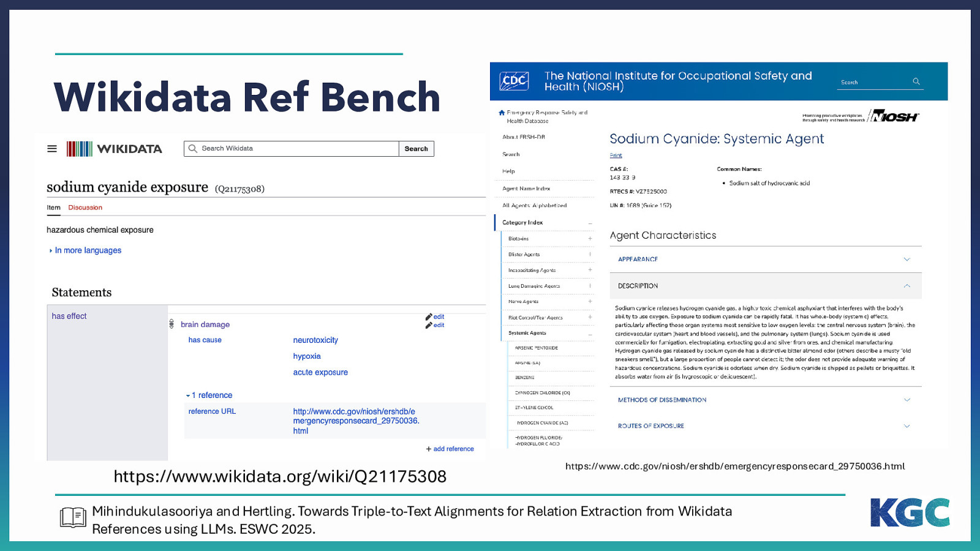Screen dimensions: 980x551
Task: Click in the Search Wikidata field
Action: pyautogui.click(x=292, y=149)
